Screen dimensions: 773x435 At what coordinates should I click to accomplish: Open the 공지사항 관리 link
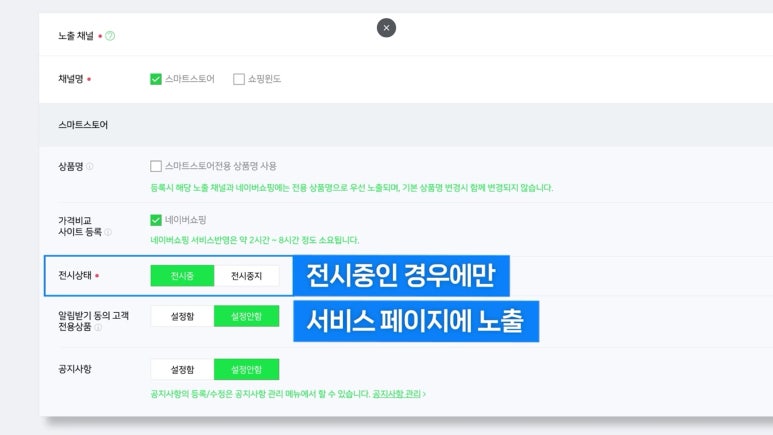coord(398,395)
